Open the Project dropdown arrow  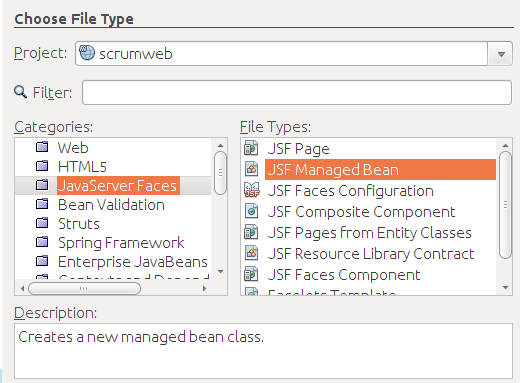click(x=501, y=54)
